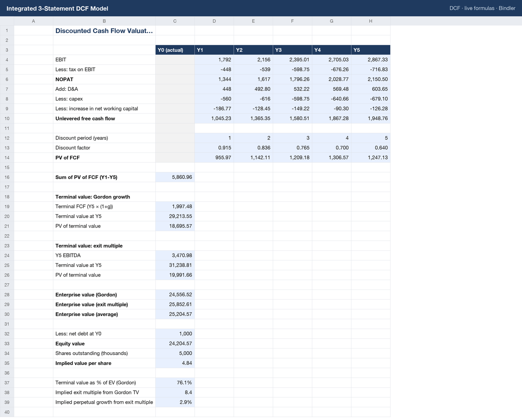The height and width of the screenshot is (420, 522).
Task: Click 'Less: tax on EBIT' label
Action: (104, 70)
